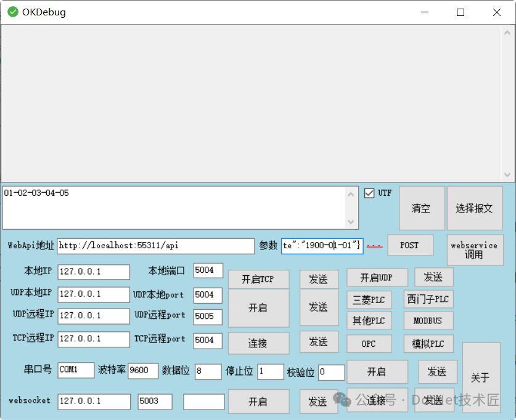Screen dimensions: 516x420
Task: Close the OKDebug window
Action: tap(497, 12)
